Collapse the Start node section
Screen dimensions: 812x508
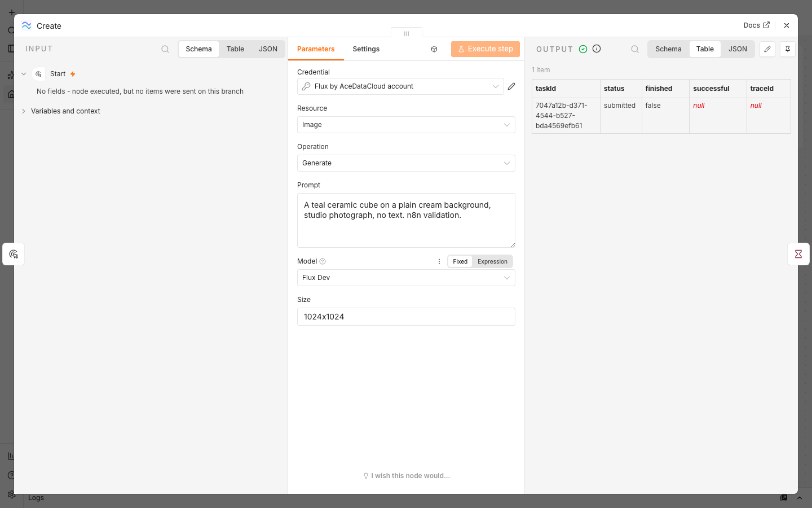coord(24,74)
